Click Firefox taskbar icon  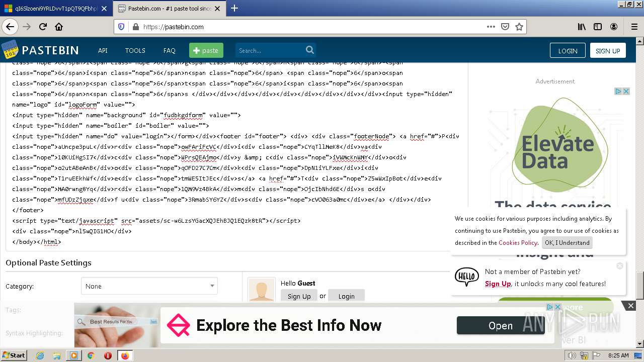(125, 355)
